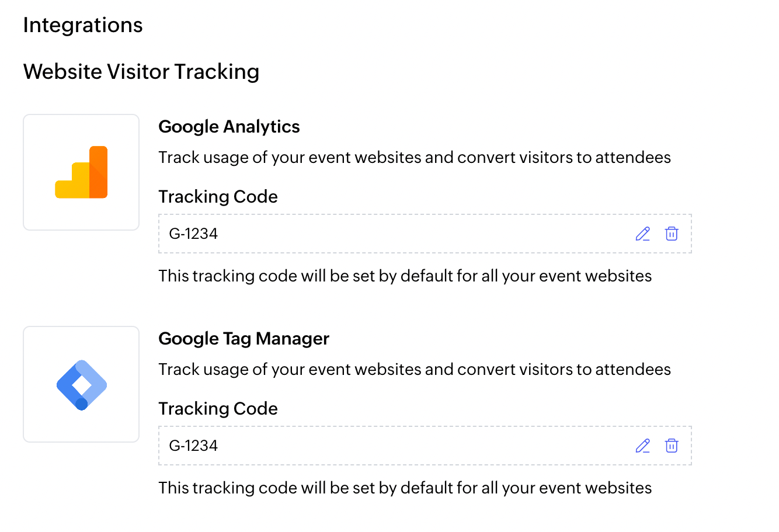The image size is (779, 532).
Task: Click Tracking Code label under Google Tag Manager
Action: (x=218, y=409)
